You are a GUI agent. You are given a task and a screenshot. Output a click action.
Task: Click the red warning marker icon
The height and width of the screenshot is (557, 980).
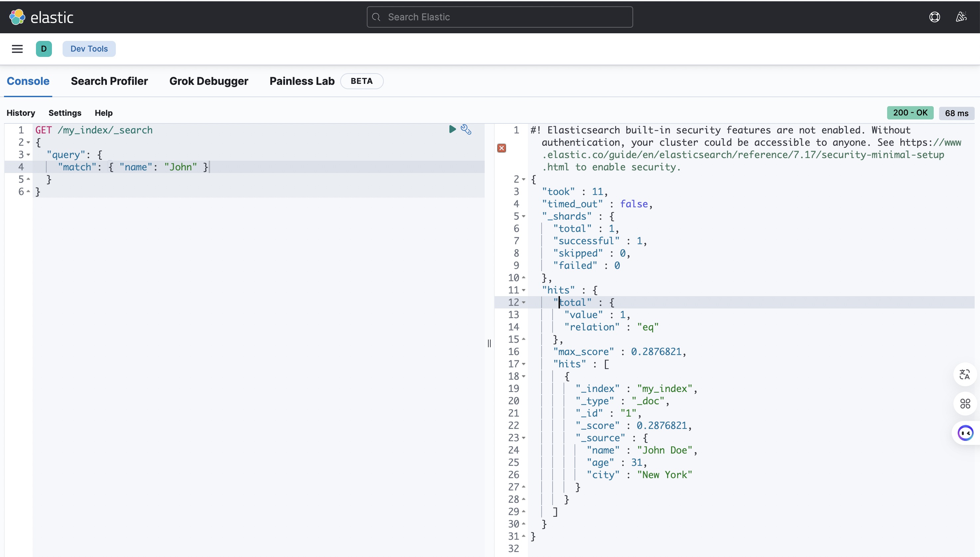501,148
